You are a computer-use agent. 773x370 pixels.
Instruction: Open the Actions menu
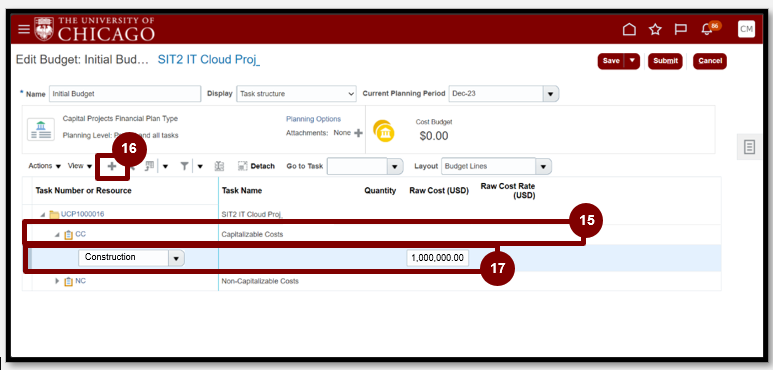pyautogui.click(x=44, y=166)
